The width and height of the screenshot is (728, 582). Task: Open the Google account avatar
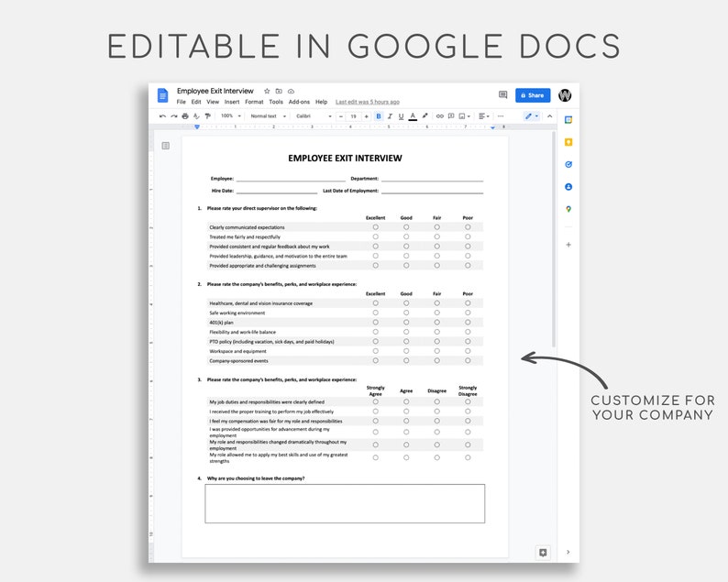coord(565,95)
